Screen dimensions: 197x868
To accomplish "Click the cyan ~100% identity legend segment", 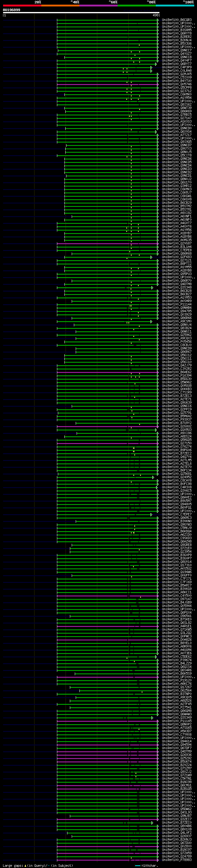I will point(175,6).
